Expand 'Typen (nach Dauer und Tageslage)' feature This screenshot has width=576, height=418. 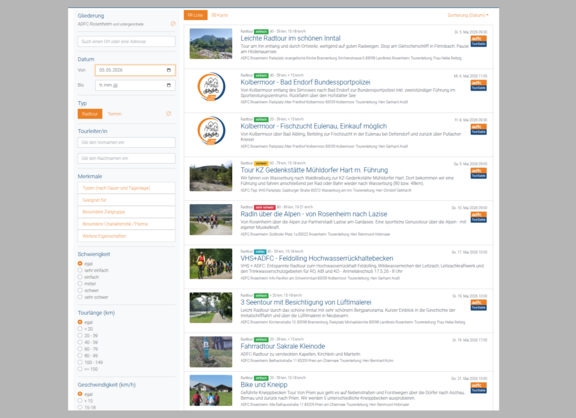[126, 188]
